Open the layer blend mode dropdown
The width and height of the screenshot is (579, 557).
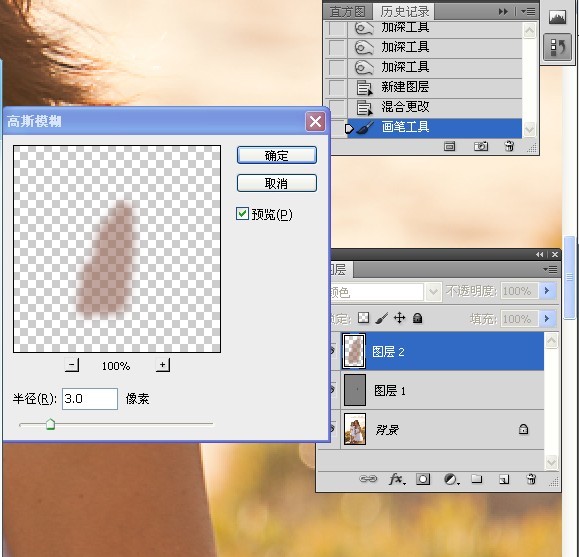pyautogui.click(x=433, y=292)
